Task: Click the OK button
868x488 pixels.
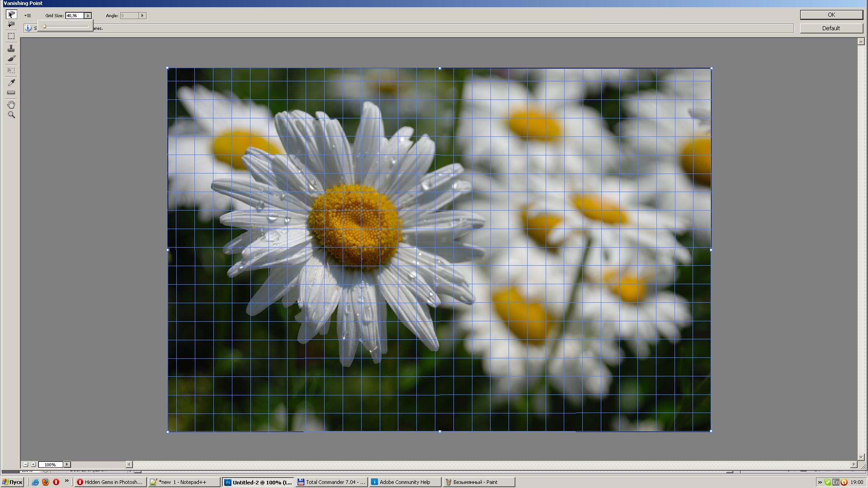Action: tap(831, 15)
